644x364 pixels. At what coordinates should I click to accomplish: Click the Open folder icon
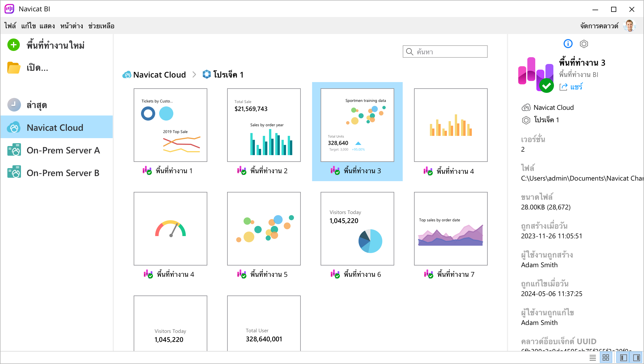coord(13,68)
